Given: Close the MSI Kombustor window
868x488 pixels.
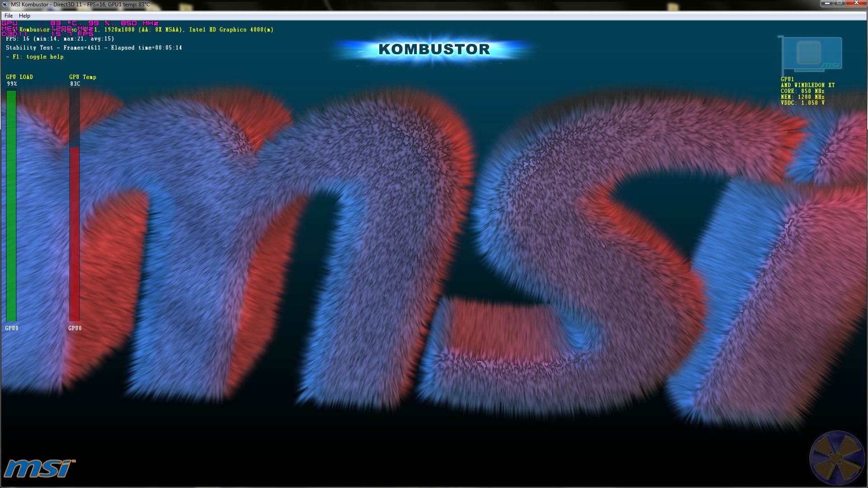Looking at the screenshot, I should click(x=856, y=3).
